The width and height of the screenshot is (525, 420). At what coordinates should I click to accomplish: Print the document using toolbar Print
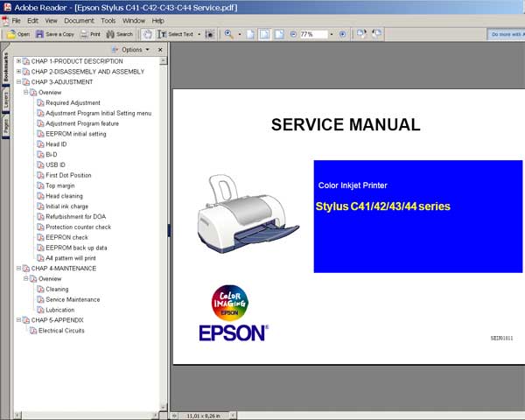(90, 34)
